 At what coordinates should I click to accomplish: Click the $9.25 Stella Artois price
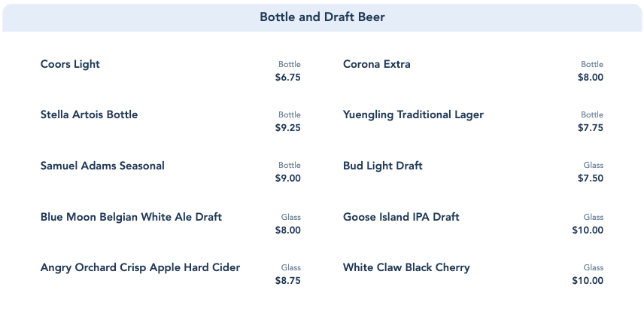coord(288,128)
